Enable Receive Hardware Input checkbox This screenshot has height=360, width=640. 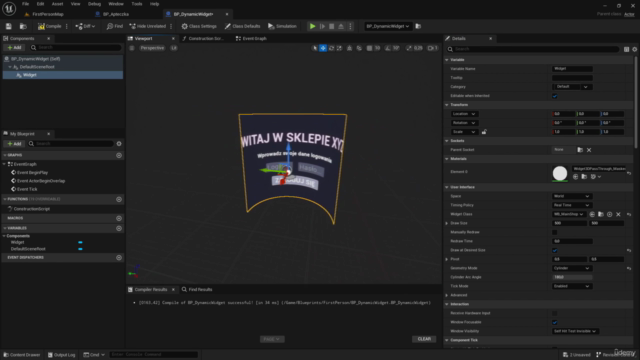click(555, 313)
